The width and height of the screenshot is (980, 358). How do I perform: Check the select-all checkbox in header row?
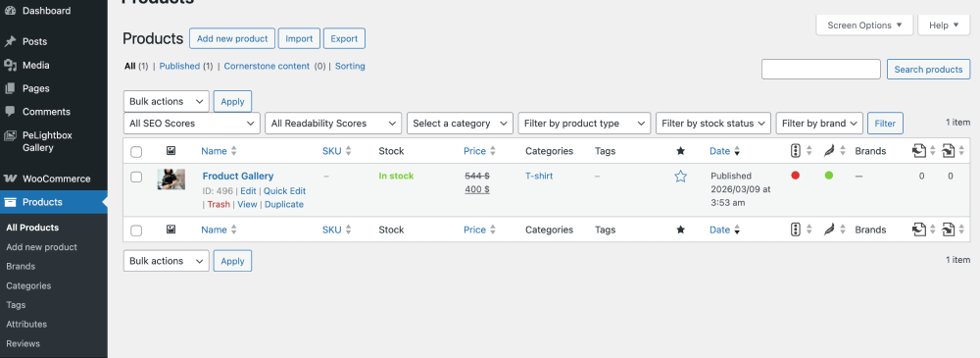click(x=136, y=151)
